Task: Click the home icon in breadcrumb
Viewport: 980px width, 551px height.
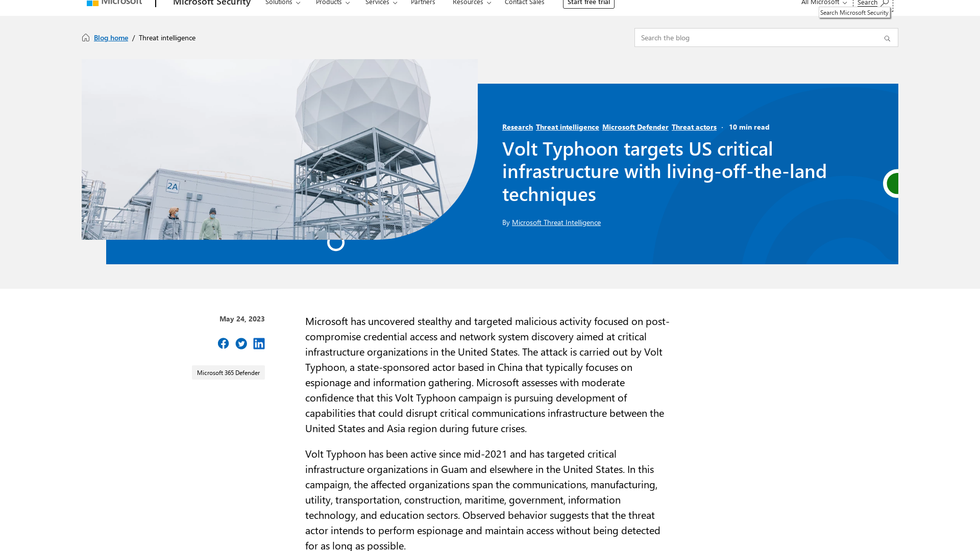Action: [86, 38]
